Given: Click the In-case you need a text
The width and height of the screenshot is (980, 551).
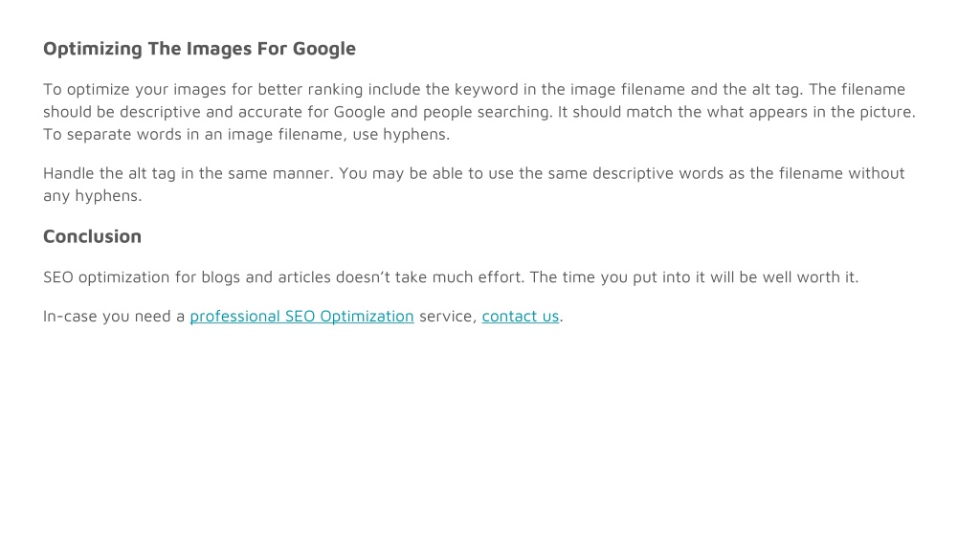Looking at the screenshot, I should [x=114, y=316].
